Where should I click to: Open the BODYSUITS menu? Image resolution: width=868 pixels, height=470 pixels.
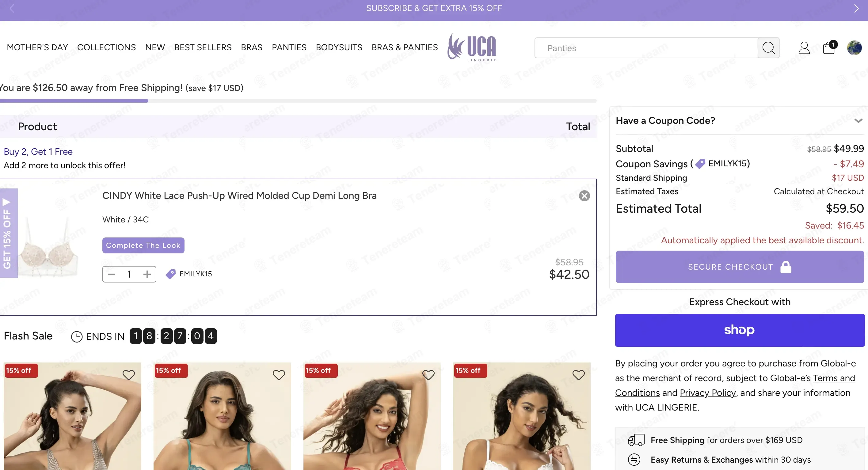339,47
